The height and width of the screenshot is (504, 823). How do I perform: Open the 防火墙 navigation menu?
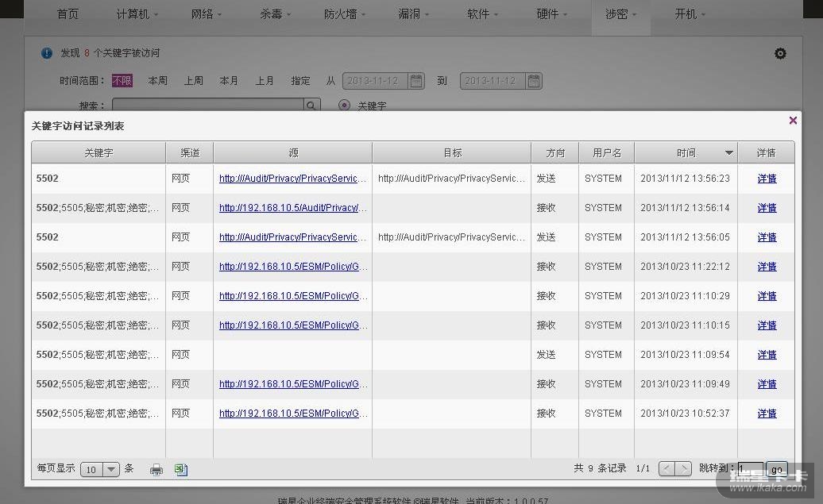(345, 14)
